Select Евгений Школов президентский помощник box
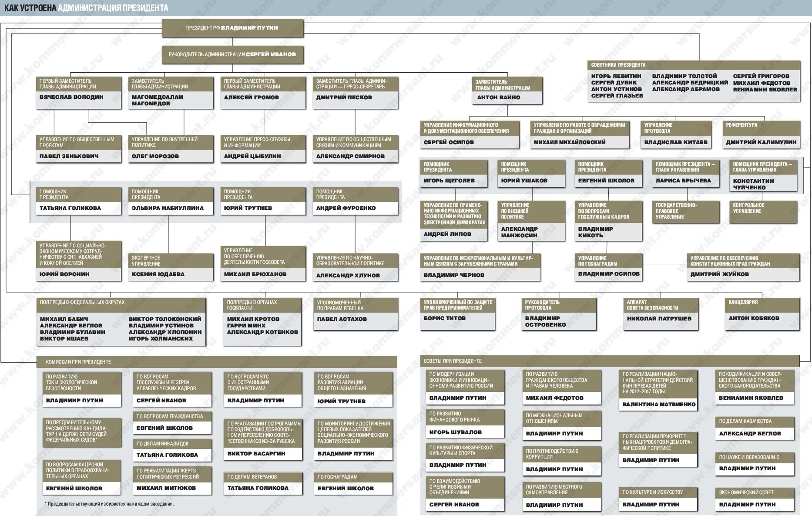Screen dimensions: 812x516 (x=608, y=174)
